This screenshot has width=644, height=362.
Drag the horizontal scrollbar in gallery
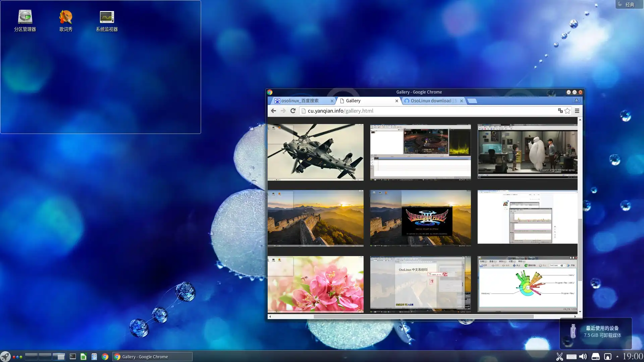pos(422,316)
